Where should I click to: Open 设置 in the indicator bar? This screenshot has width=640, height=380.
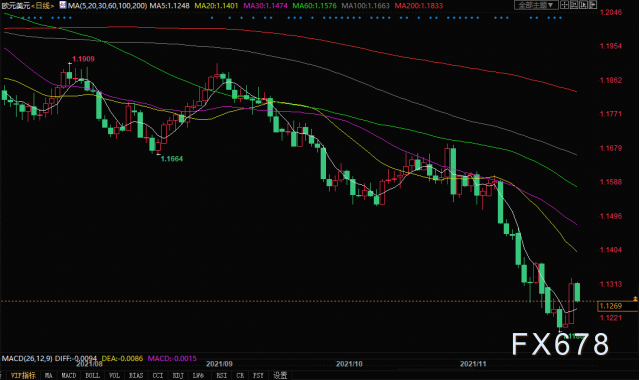click(x=280, y=376)
